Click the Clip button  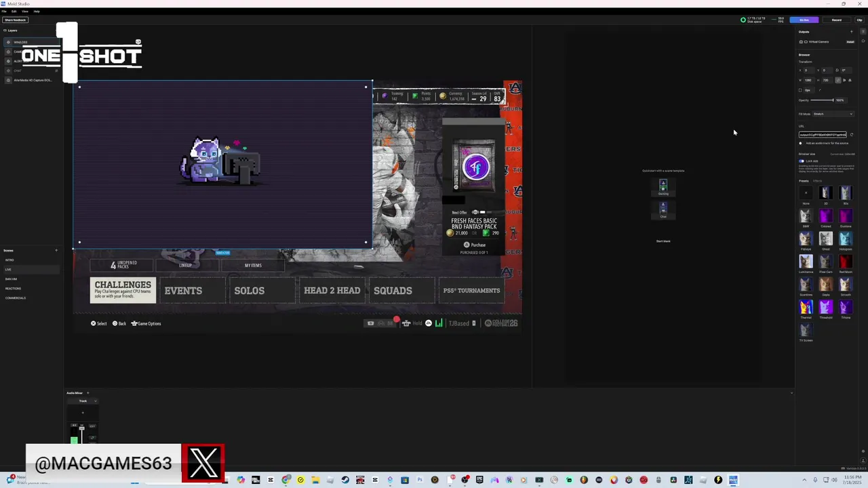coord(859,20)
